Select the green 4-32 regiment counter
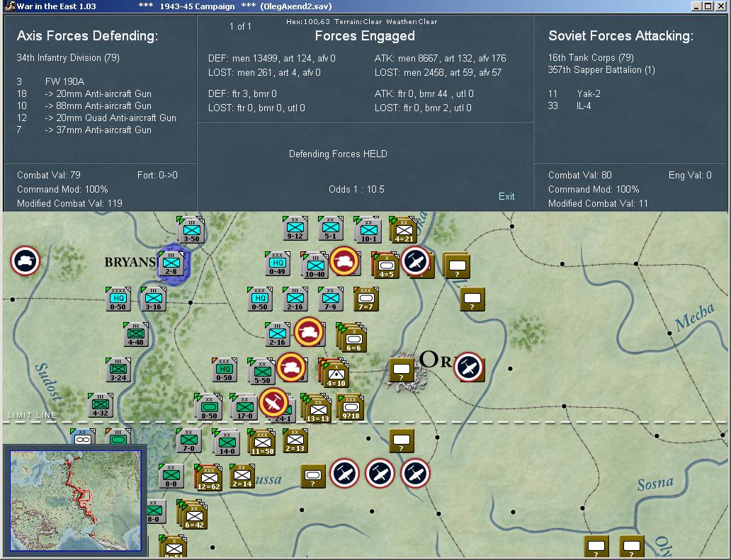Viewport: 731px width, 560px height. click(101, 406)
